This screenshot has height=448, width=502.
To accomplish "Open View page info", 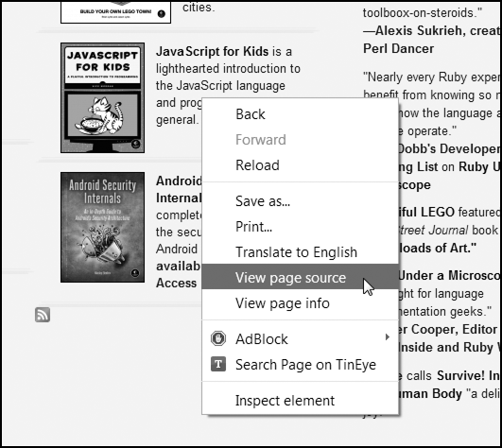I will (x=301, y=303).
